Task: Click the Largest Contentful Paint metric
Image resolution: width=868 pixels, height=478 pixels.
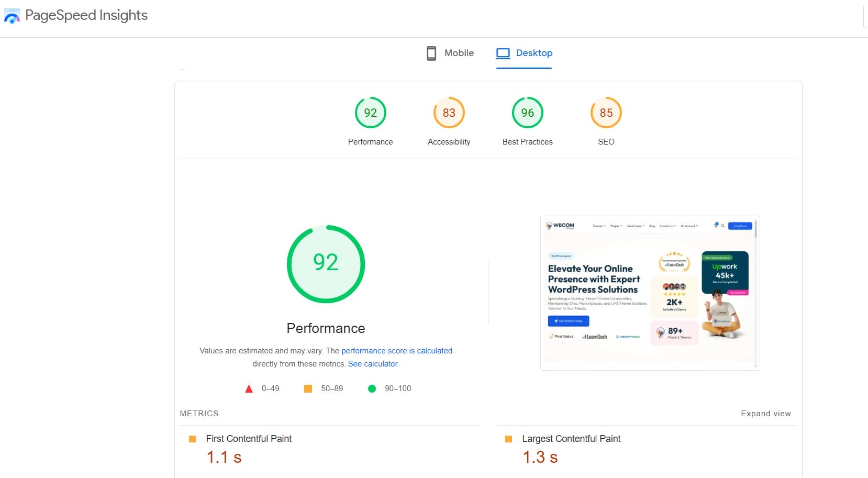Action: 571,439
